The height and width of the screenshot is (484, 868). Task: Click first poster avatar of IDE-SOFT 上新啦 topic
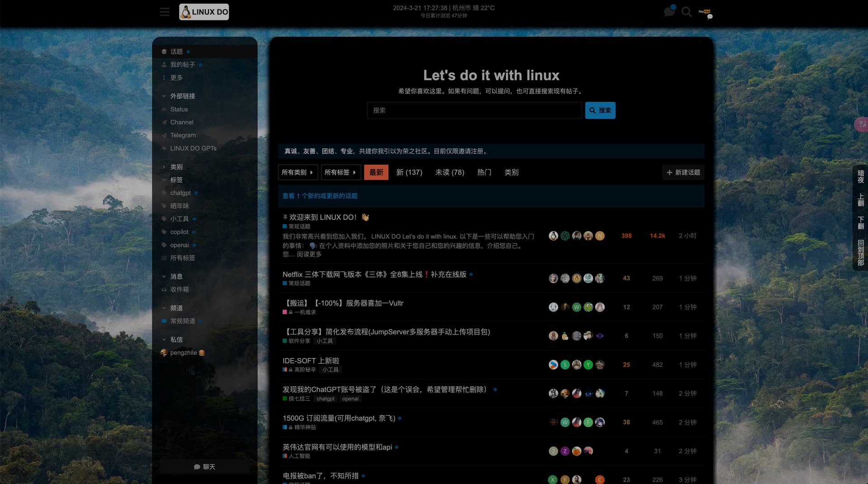[x=553, y=365]
